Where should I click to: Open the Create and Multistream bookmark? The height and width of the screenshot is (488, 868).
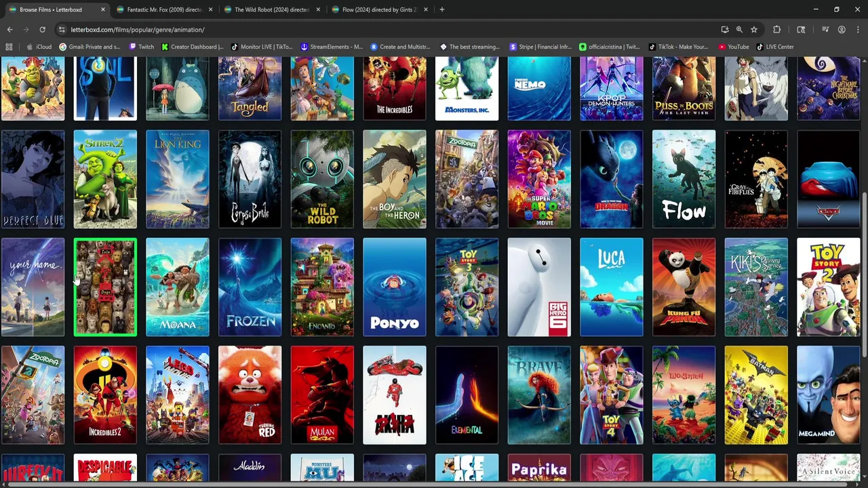click(x=400, y=47)
